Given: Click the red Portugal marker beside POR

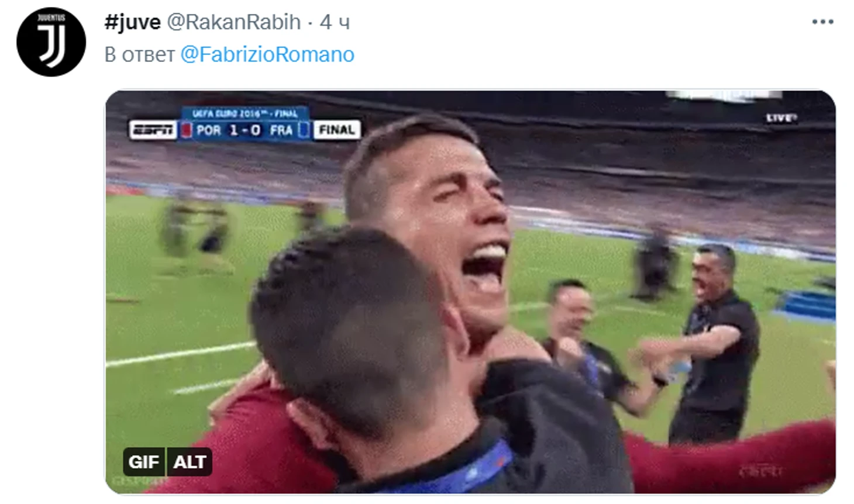Looking at the screenshot, I should [186, 130].
